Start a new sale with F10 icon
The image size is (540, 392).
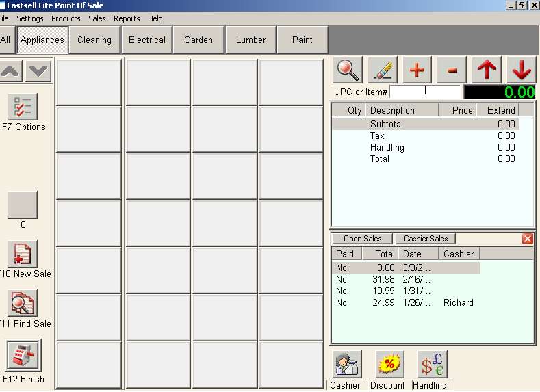tap(23, 254)
